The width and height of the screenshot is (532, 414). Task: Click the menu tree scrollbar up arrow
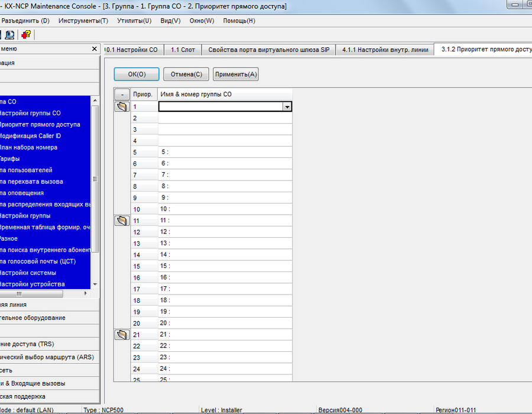click(x=95, y=101)
